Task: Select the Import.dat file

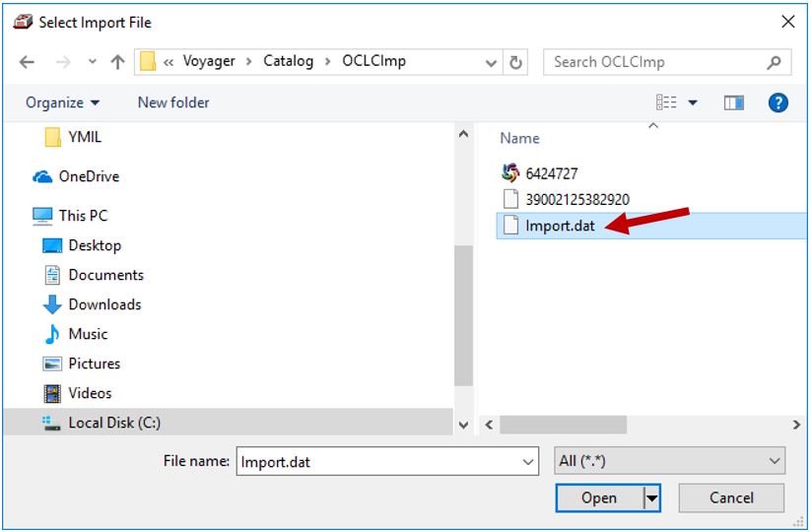Action: coord(559,225)
